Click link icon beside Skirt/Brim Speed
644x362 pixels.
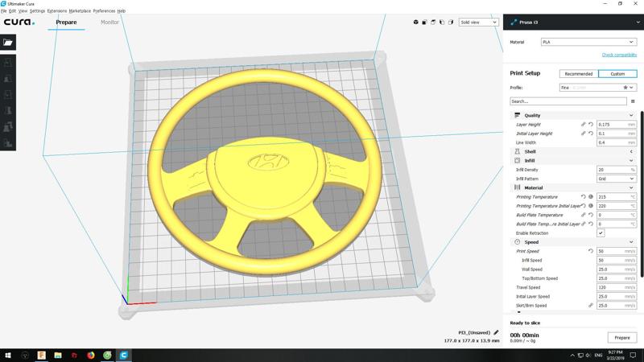pos(591,306)
